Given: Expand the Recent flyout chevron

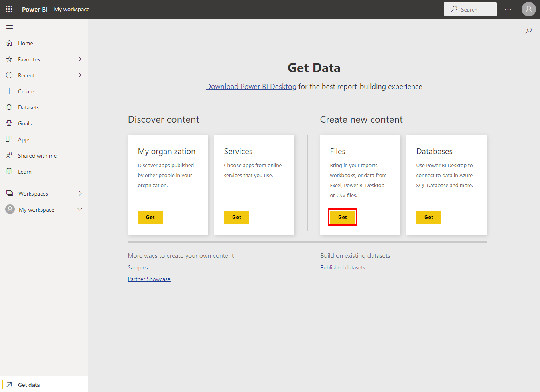Looking at the screenshot, I should coord(80,75).
